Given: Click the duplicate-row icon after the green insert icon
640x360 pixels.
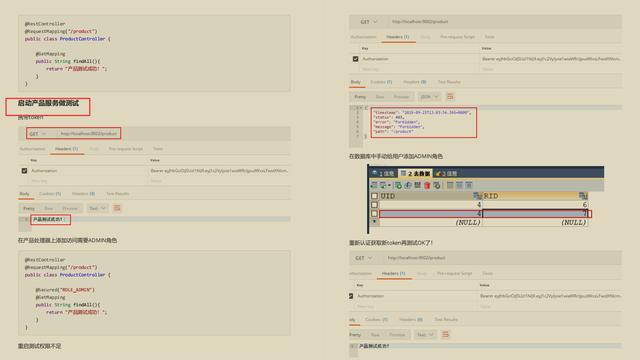Looking at the screenshot, I should 408,185.
